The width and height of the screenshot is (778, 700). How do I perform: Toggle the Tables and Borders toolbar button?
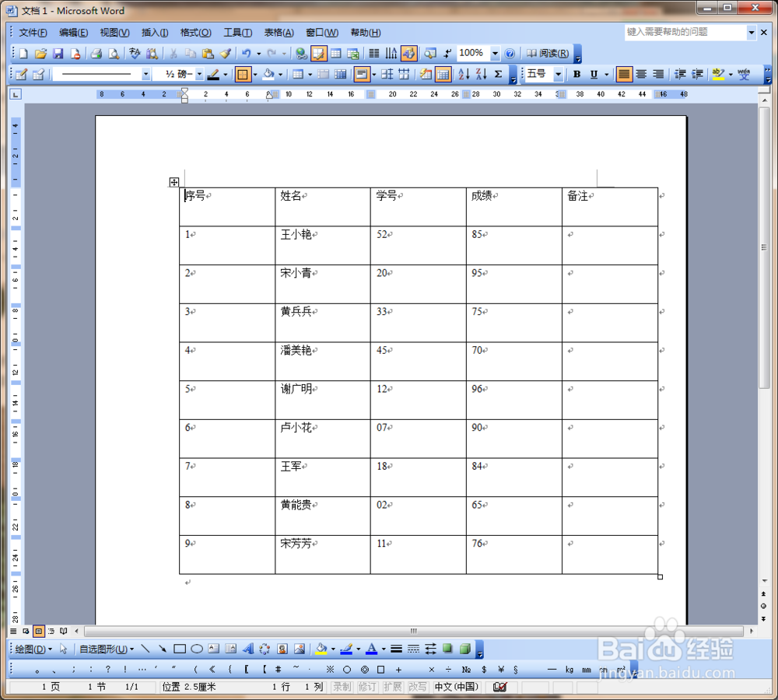click(318, 54)
